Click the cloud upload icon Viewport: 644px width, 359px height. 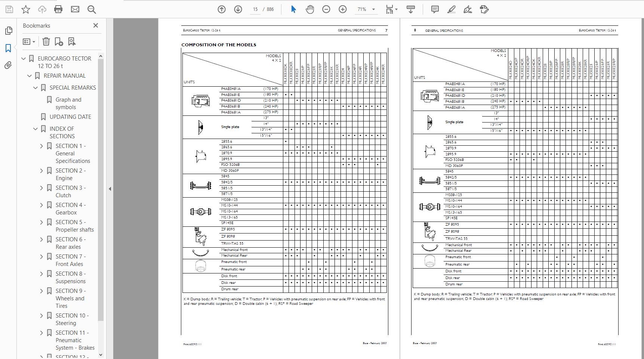42,9
